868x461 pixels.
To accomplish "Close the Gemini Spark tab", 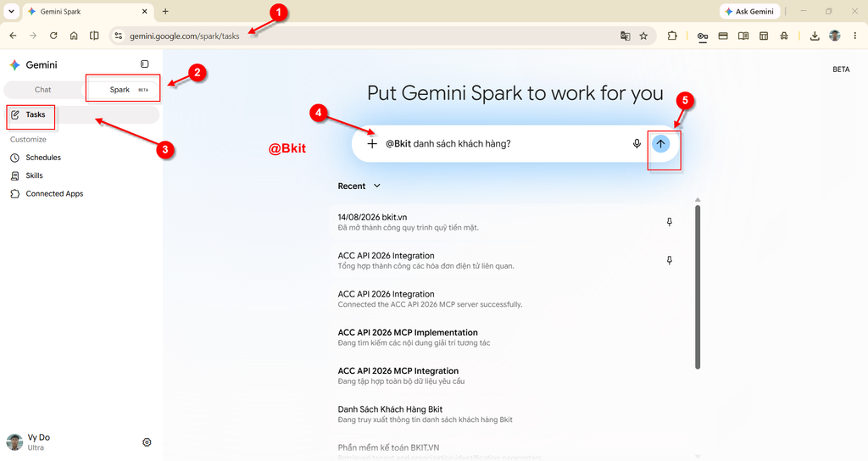I will tap(144, 11).
